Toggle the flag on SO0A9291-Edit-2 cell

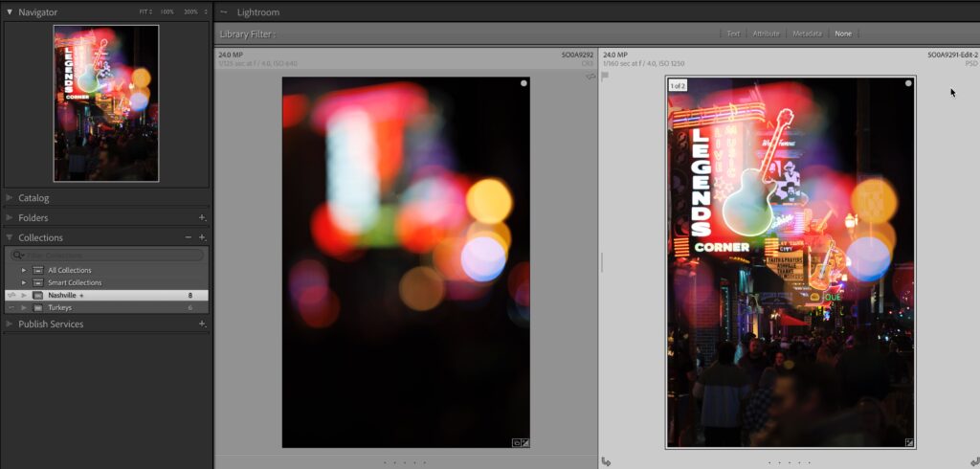605,77
